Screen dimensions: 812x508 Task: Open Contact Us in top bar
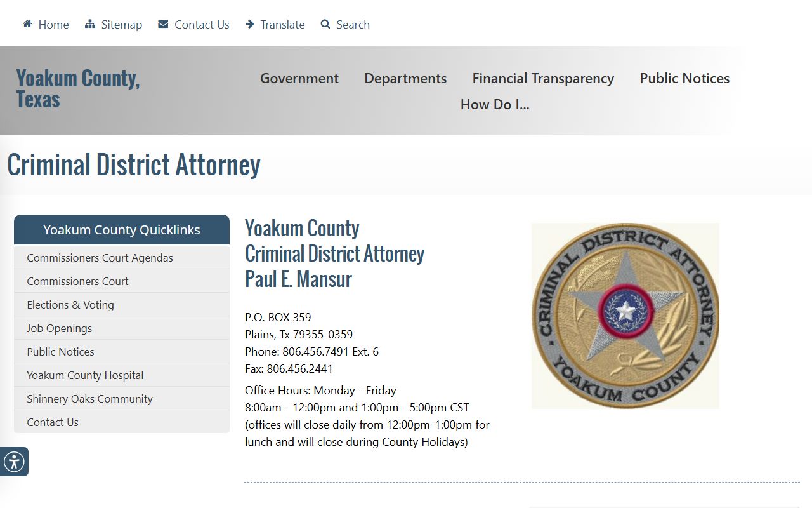tap(202, 24)
